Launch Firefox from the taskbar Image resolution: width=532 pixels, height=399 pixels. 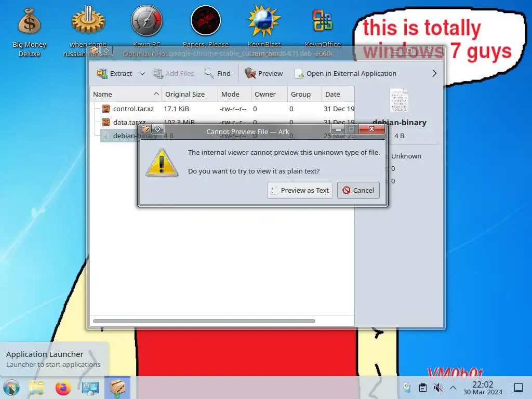(x=63, y=388)
